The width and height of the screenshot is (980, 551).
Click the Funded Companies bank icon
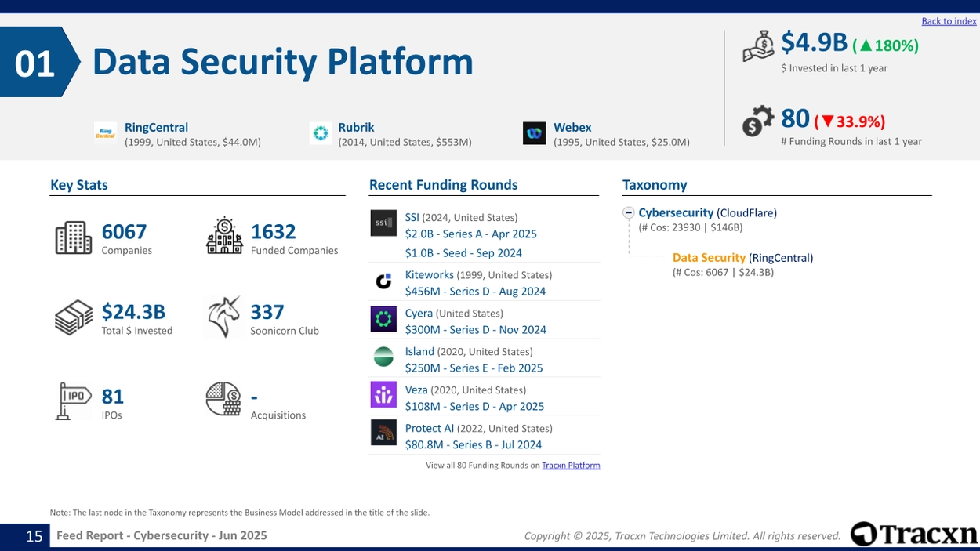pos(224,236)
